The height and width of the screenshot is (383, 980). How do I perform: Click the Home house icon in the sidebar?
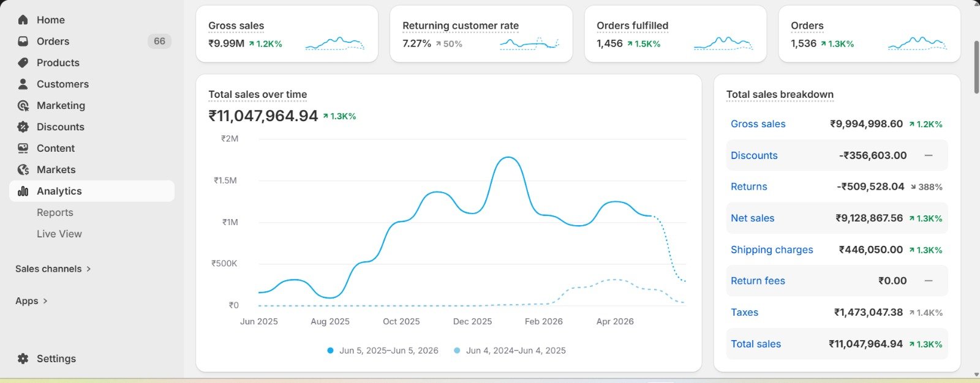point(23,20)
